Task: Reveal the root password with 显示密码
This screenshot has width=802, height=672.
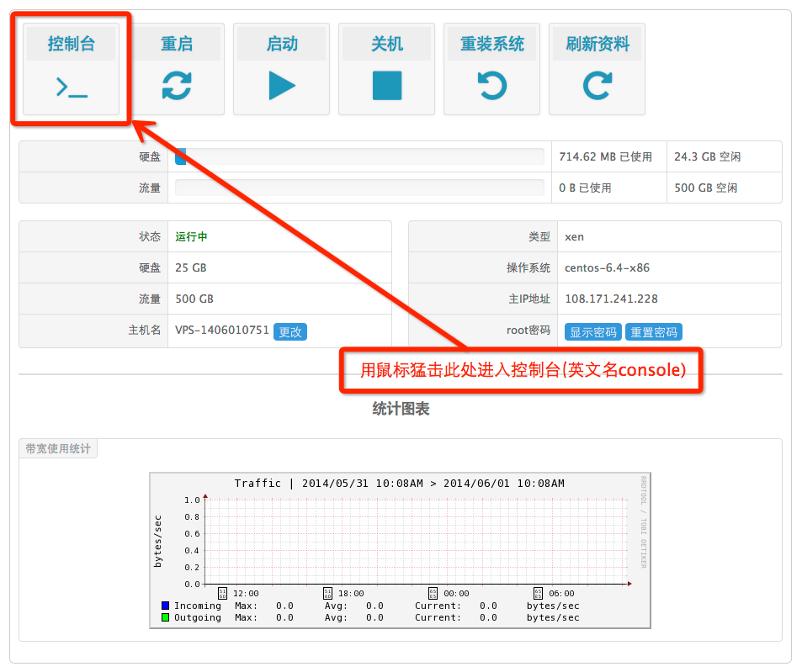Action: tap(593, 331)
